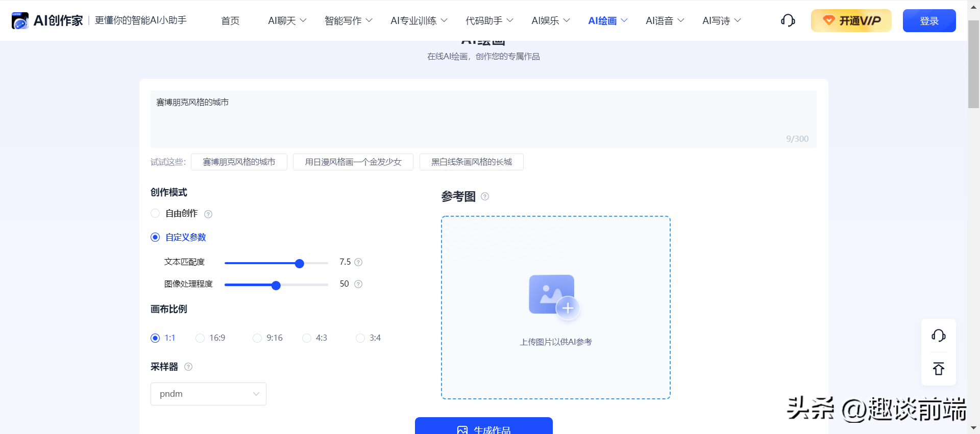
Task: Click the 图像处理程度 slider handle
Action: tap(276, 285)
